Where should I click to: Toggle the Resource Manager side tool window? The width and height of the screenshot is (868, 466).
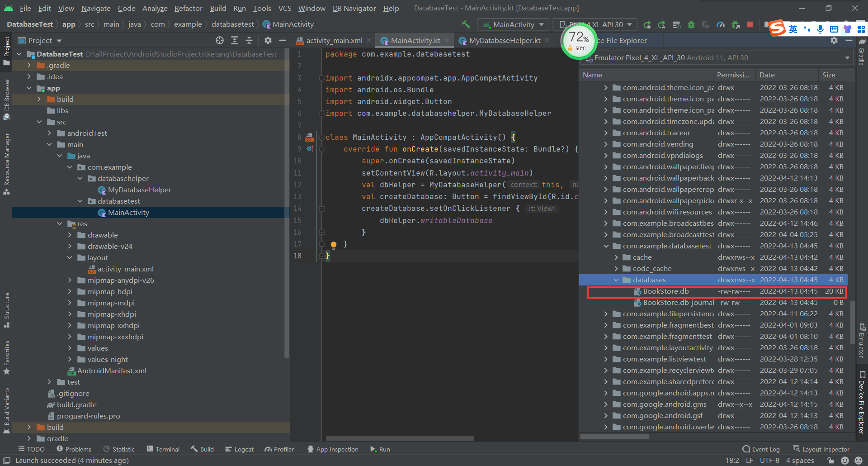click(x=6, y=164)
